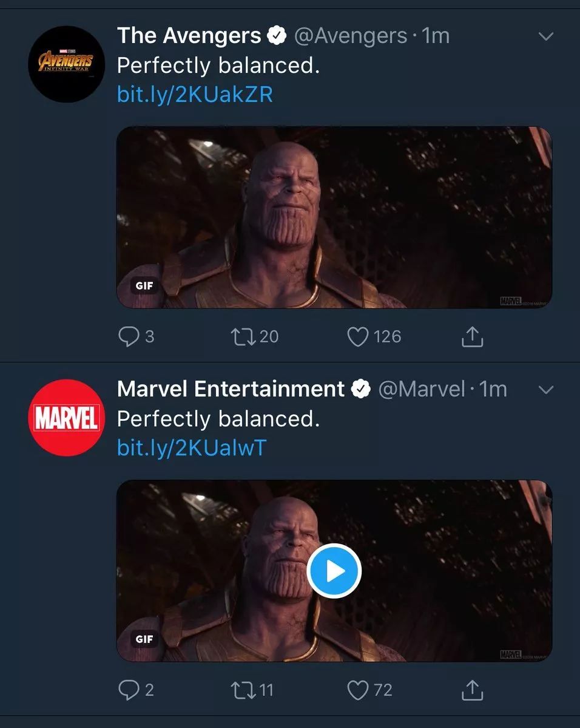Retweet The Avengers tweet

[x=242, y=336]
